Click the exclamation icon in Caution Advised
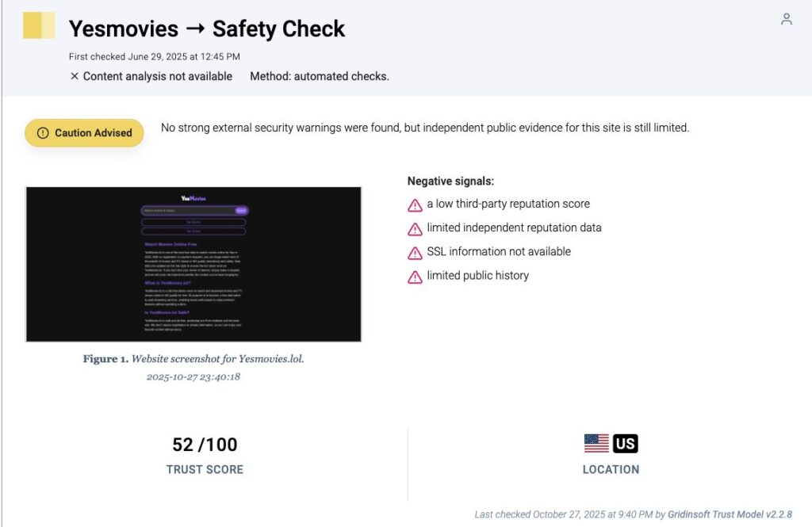Viewport: 812px width, 527px height. 43,133
